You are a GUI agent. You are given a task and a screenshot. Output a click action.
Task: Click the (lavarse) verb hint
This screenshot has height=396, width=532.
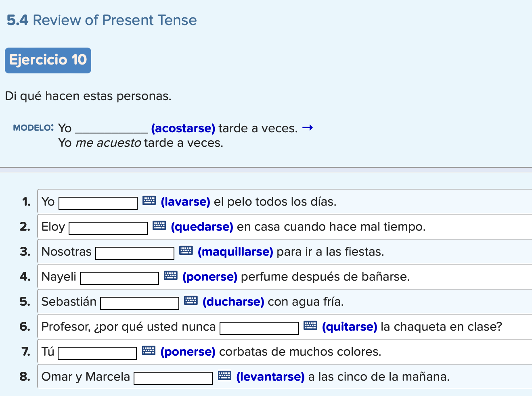[185, 202]
